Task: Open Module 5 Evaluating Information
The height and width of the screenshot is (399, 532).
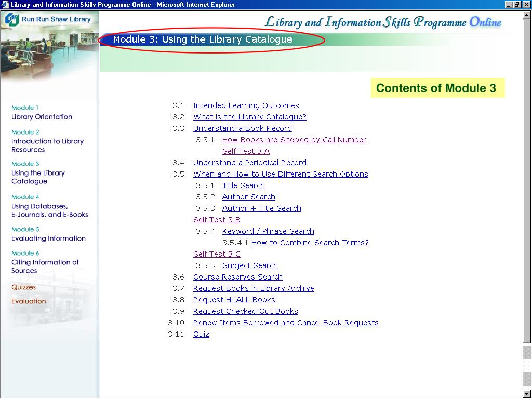Action: click(x=48, y=234)
